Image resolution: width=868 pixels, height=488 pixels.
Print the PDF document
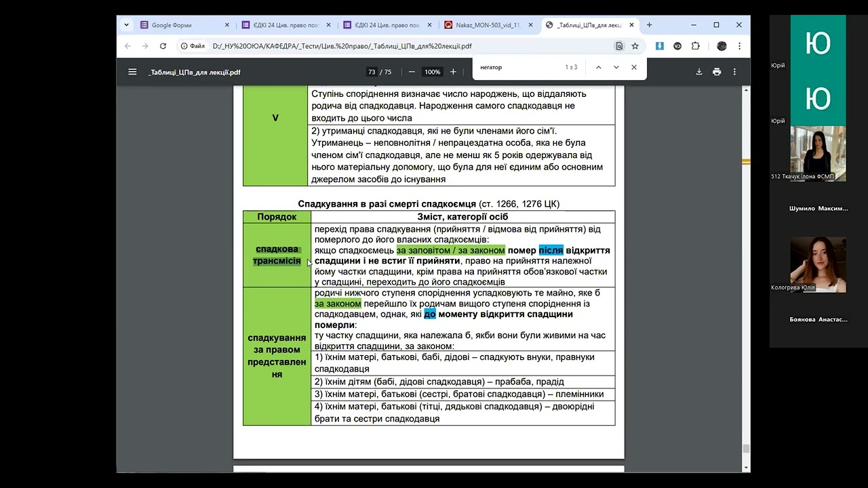[x=717, y=72]
